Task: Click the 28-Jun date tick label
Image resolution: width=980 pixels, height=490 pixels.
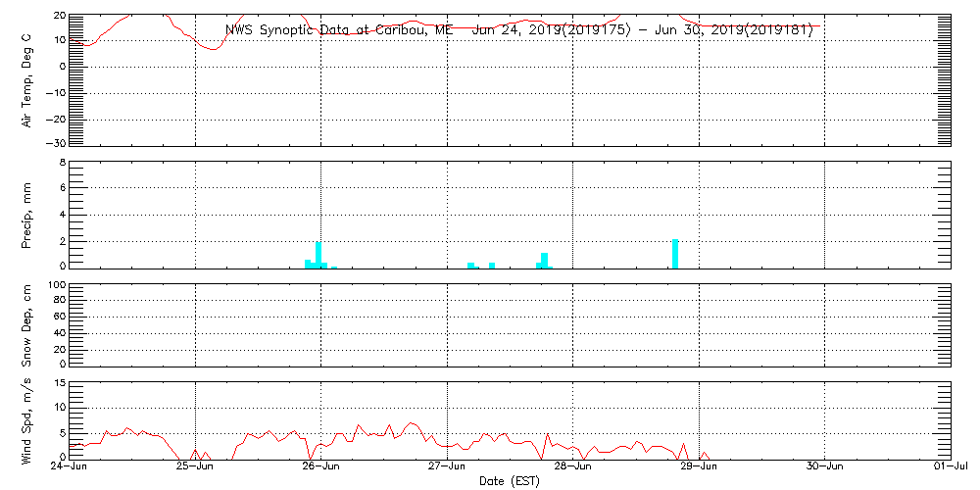Action: click(572, 467)
